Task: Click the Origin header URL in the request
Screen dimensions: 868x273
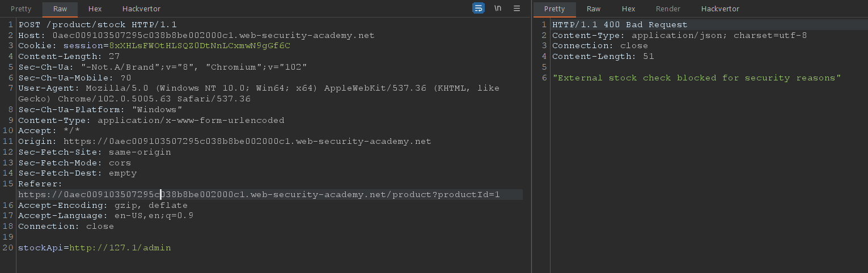Action: 247,142
